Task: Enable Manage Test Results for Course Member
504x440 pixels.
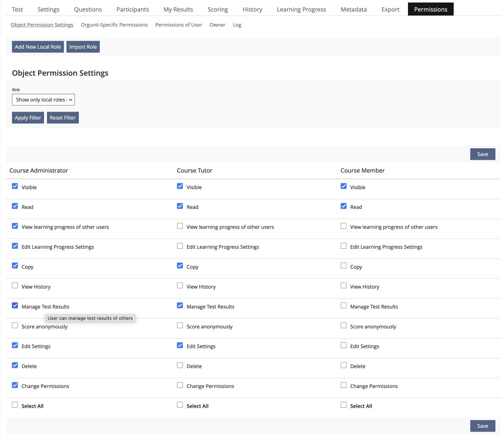Action: 343,306
